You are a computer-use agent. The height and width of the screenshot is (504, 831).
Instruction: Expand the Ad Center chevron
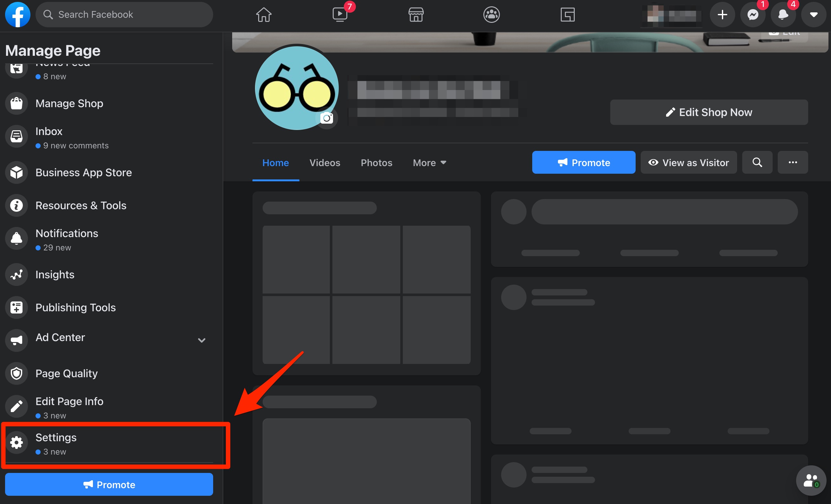202,340
